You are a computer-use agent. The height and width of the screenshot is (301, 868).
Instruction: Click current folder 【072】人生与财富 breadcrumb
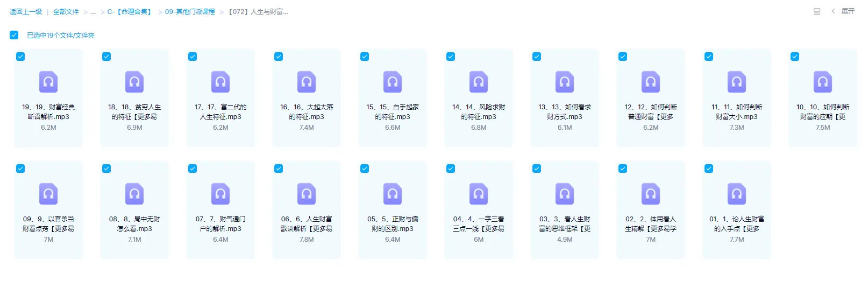tap(257, 12)
